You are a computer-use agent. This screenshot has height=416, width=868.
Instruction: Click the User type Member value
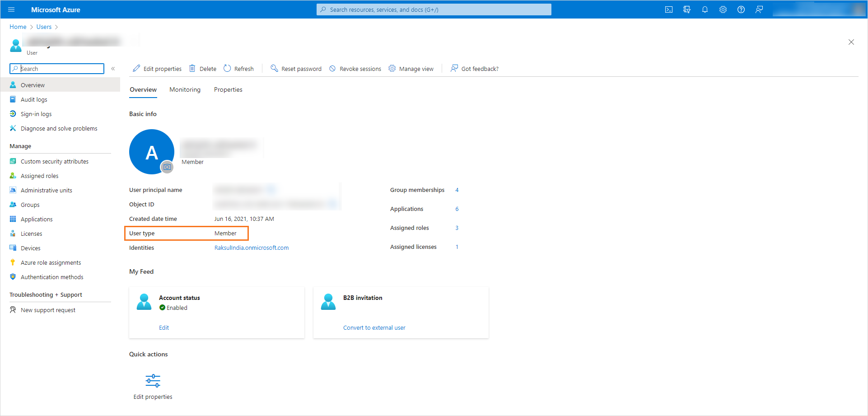coord(225,233)
